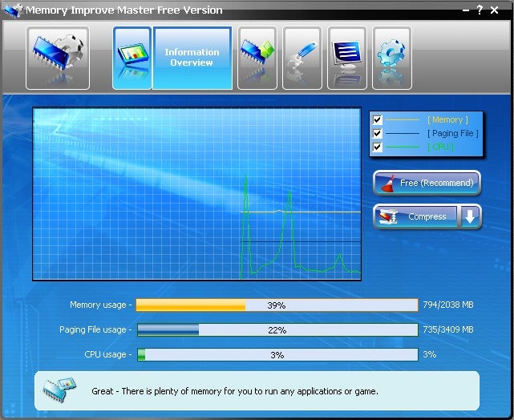Screen dimensions: 514x420
Task: Click the 'CPU usage -' label
Action: pyautogui.click(x=107, y=354)
